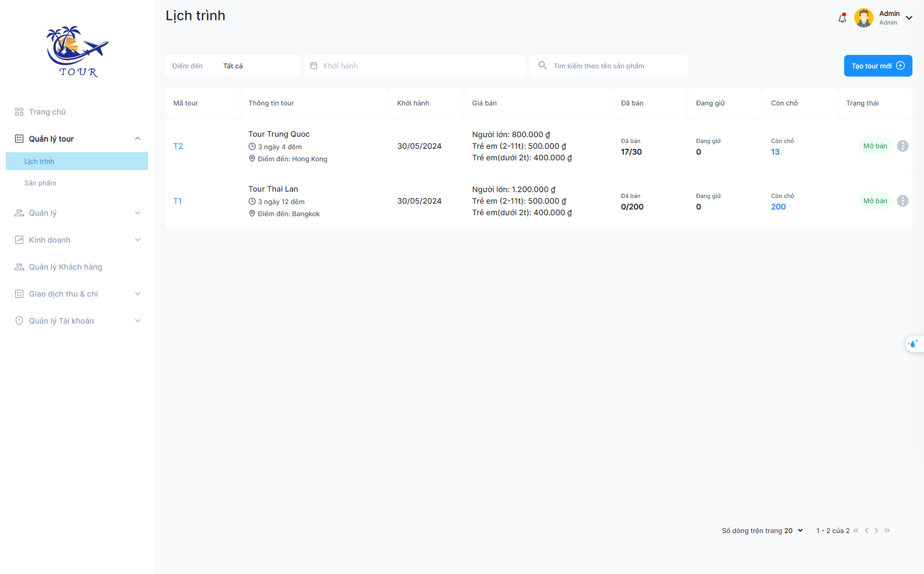The height and width of the screenshot is (574, 924).
Task: Click the T2 tour code link
Action: (178, 145)
